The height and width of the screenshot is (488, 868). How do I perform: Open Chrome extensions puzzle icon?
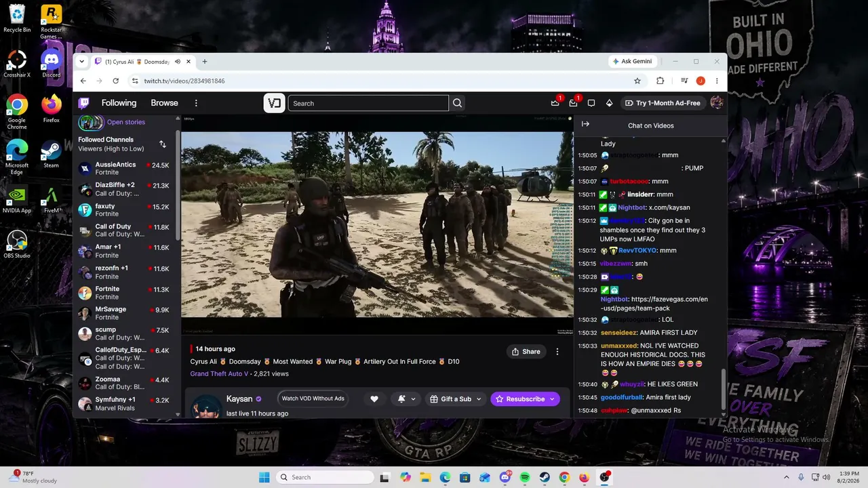point(660,81)
